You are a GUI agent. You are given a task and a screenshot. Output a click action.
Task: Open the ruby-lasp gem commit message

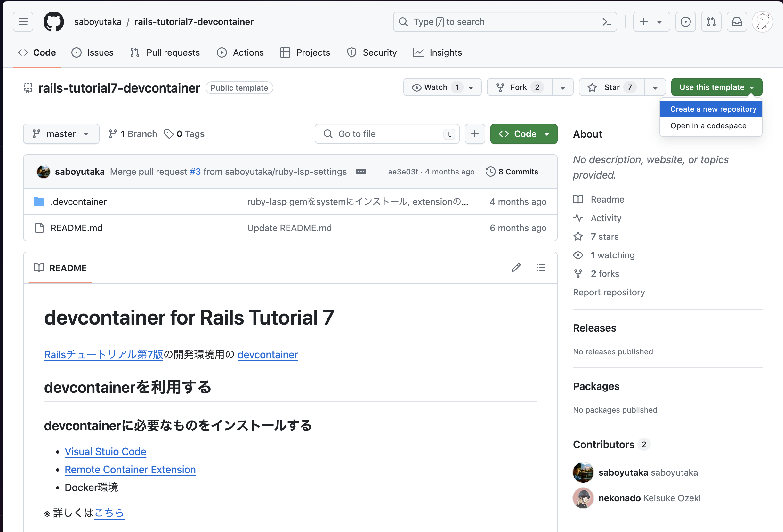click(358, 201)
